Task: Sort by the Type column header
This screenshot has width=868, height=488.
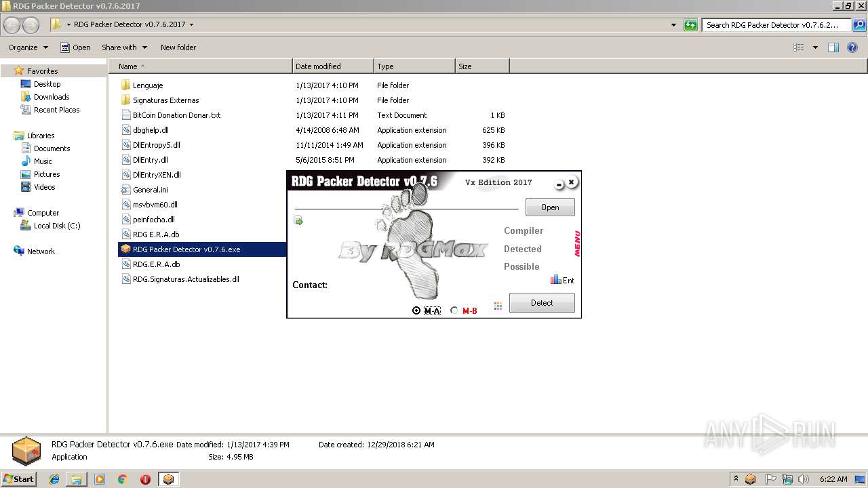Action: coord(414,66)
